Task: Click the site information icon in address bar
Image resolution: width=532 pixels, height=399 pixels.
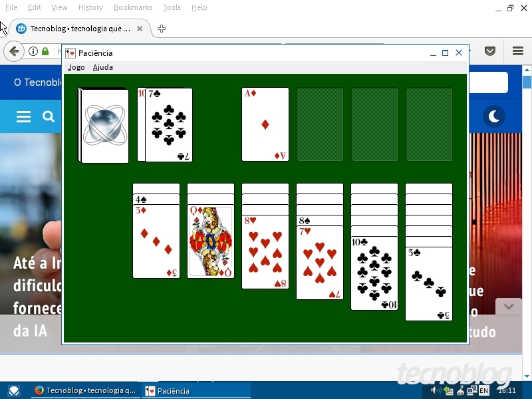Action: click(32, 51)
